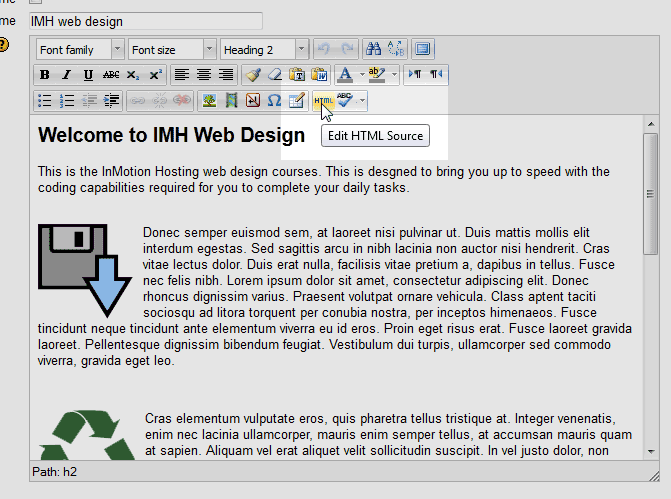Screen dimensions: 671x499
Task: Apply subscript formatting
Action: click(133, 75)
